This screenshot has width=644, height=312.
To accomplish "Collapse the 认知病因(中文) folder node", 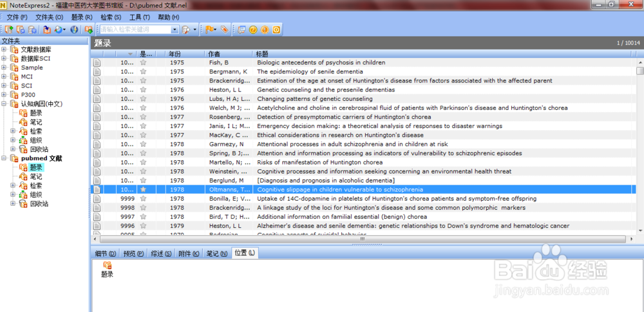I will tap(4, 104).
